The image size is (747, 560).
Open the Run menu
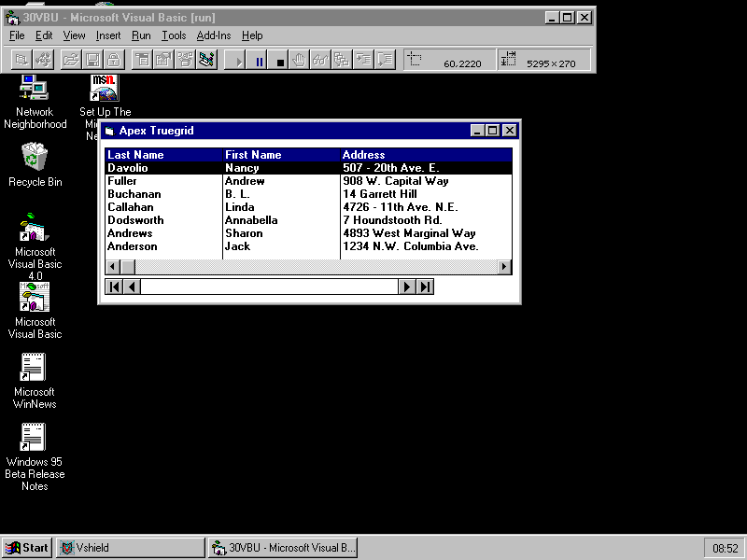coord(141,35)
